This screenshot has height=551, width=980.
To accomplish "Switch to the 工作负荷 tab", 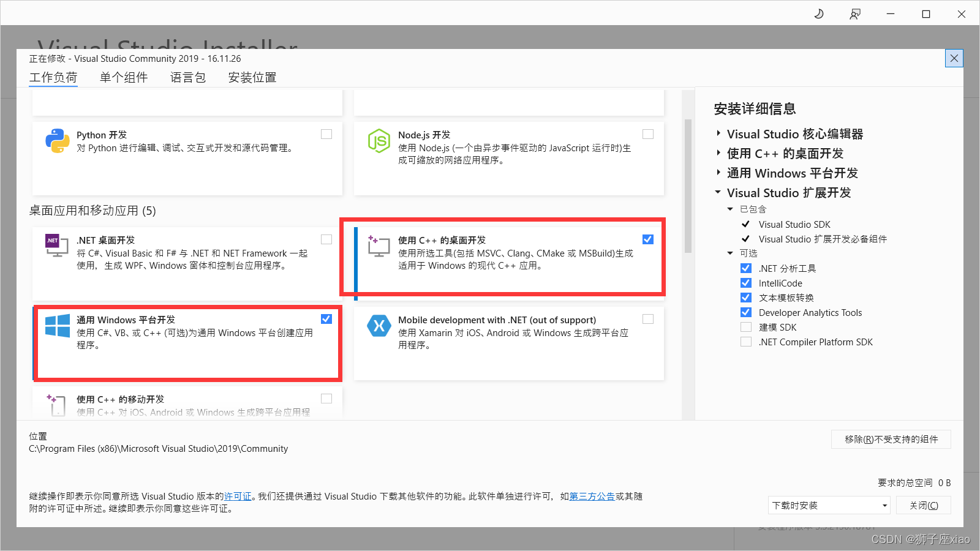I will (x=53, y=78).
